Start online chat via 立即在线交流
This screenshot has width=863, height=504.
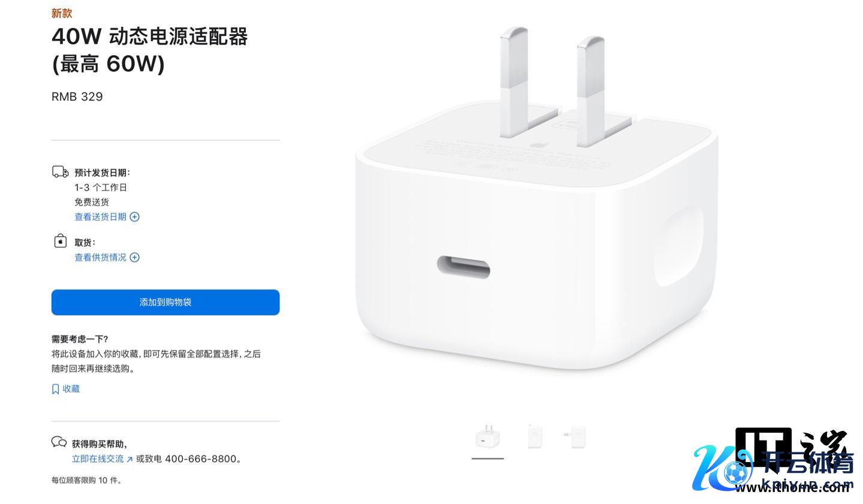[98, 459]
